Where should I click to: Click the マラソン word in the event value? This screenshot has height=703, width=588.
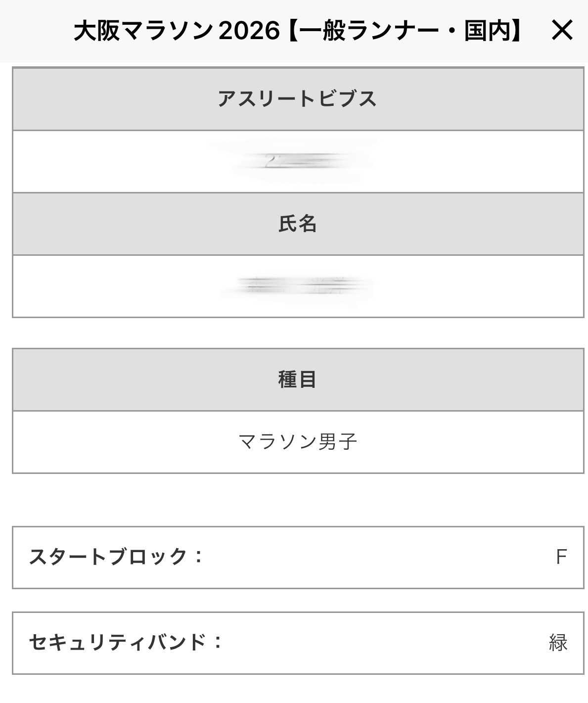(x=277, y=442)
